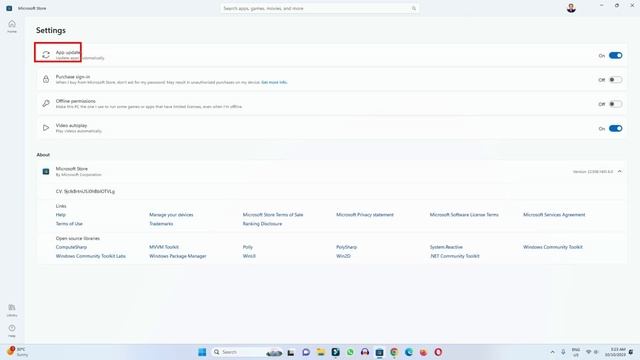The image size is (640, 360).
Task: Open Help in the left sidebar
Action: point(12,330)
